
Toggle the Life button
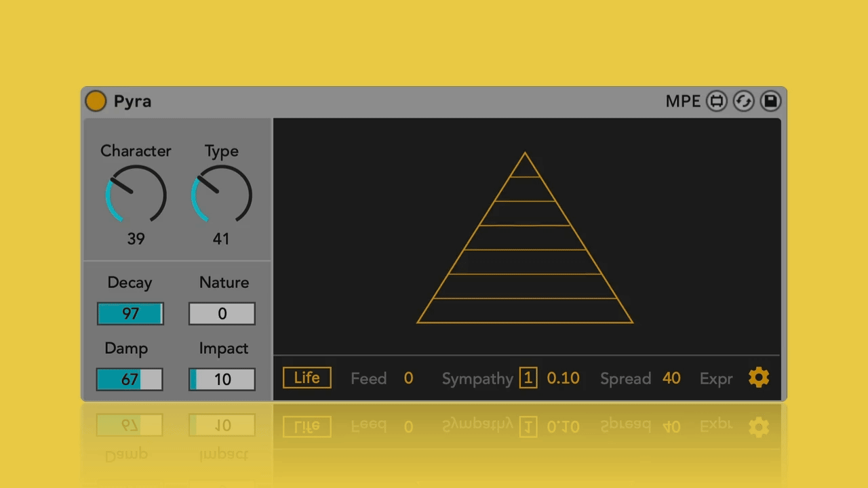(307, 378)
